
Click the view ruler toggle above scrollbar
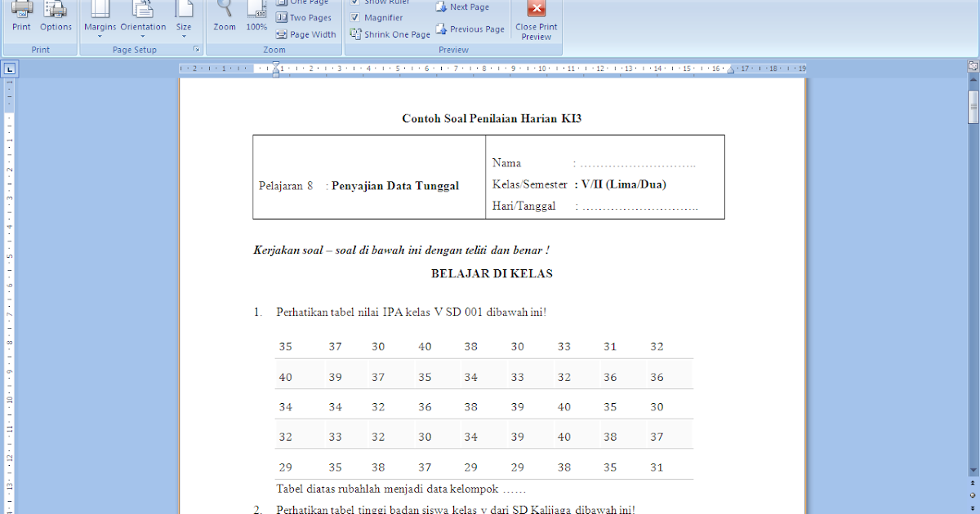coord(973,66)
